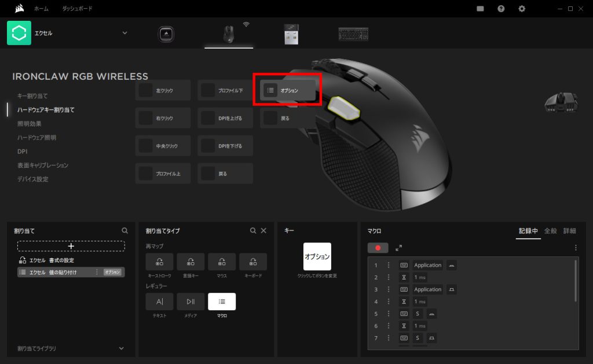
Task: Choose the キーストローク remap type icon
Action: coord(160,262)
